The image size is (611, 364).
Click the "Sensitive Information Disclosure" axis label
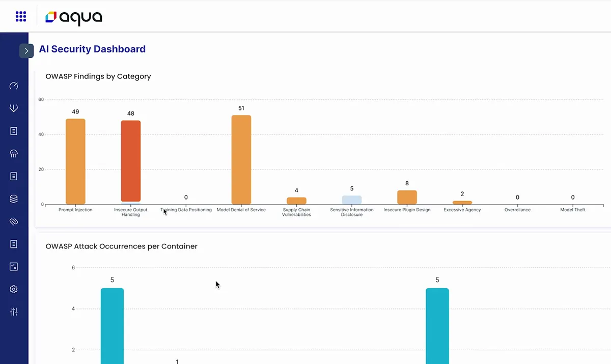pos(352,212)
